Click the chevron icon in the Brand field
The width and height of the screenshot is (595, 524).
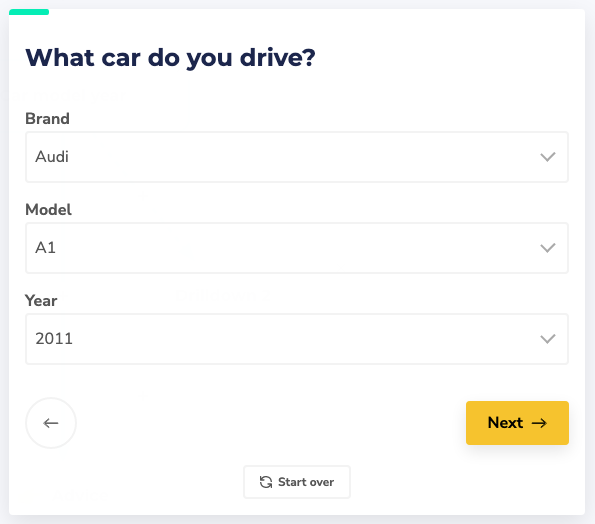pyautogui.click(x=548, y=157)
